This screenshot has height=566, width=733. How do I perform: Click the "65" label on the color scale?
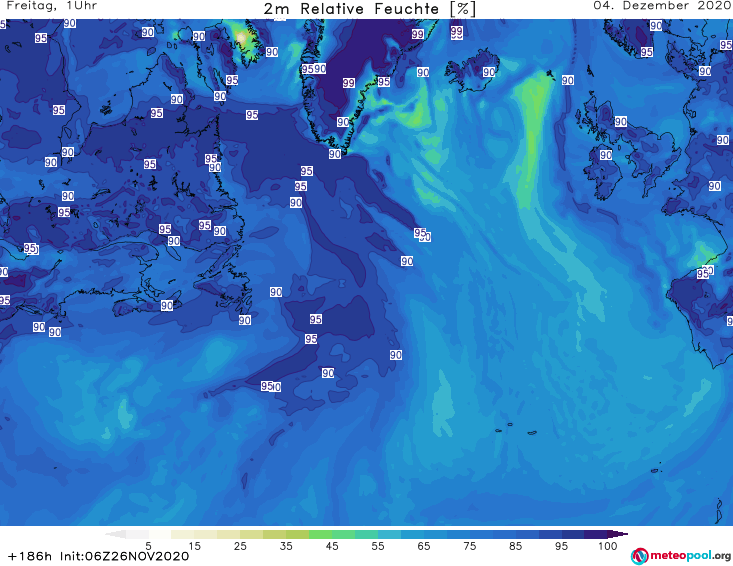pos(424,546)
